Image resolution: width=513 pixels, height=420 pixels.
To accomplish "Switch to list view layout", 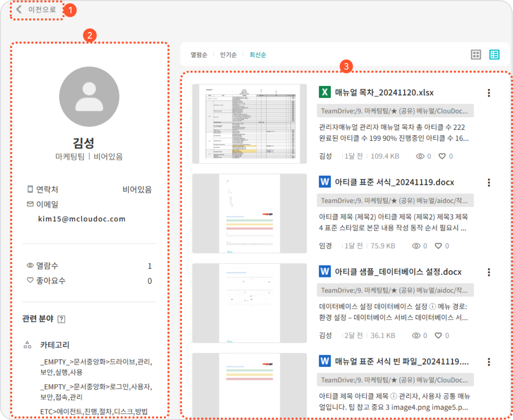I will [x=494, y=55].
